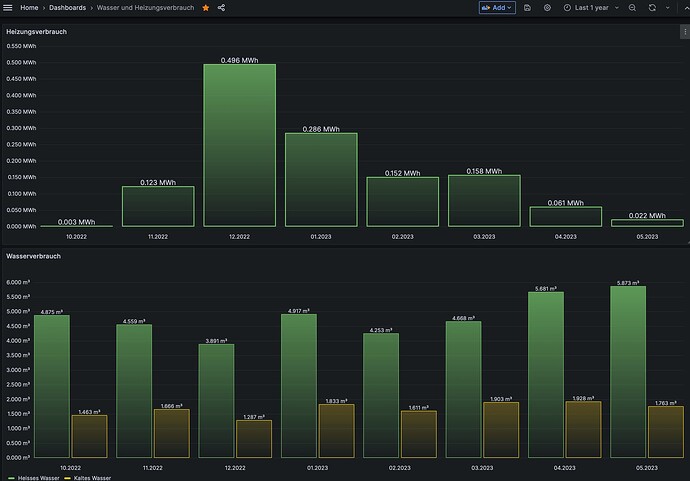Expand the refresh interval dropdown arrow
690x481 pixels.
coord(668,7)
